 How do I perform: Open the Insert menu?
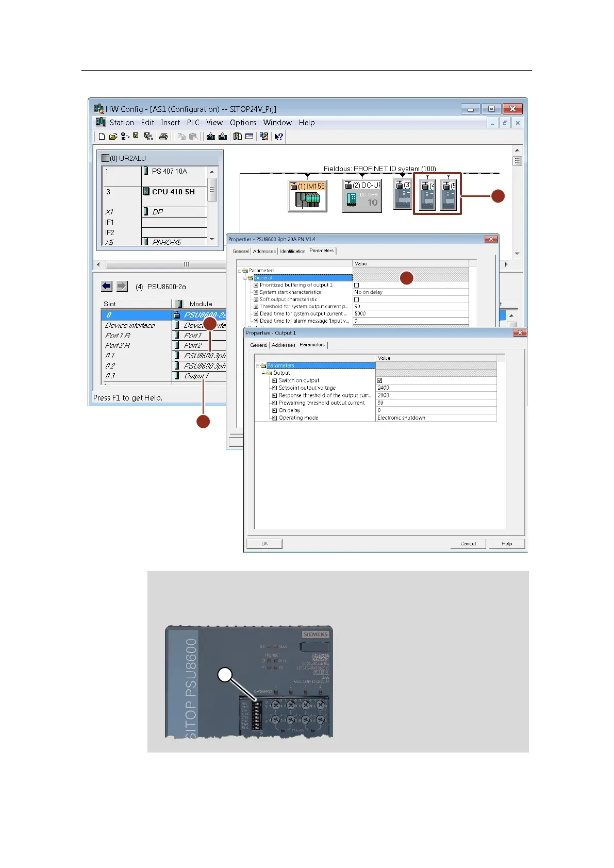pos(170,123)
